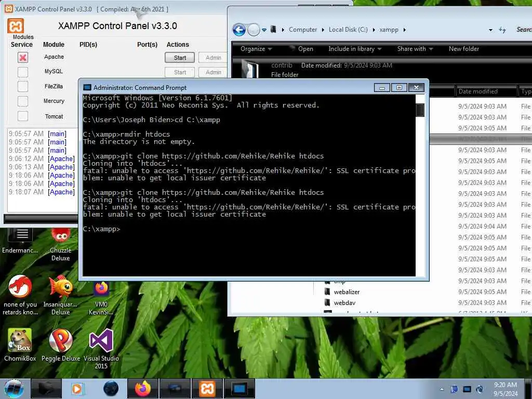Open Visual Studio 2015 desktop icon
The height and width of the screenshot is (399, 532).
[101, 349]
